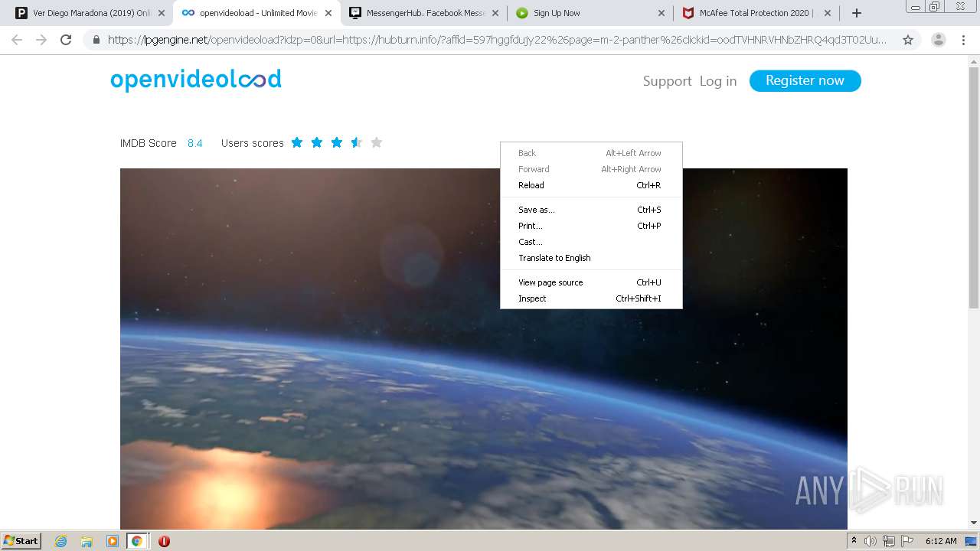The width and height of the screenshot is (980, 551).
Task: Click the third user score star
Action: [337, 142]
